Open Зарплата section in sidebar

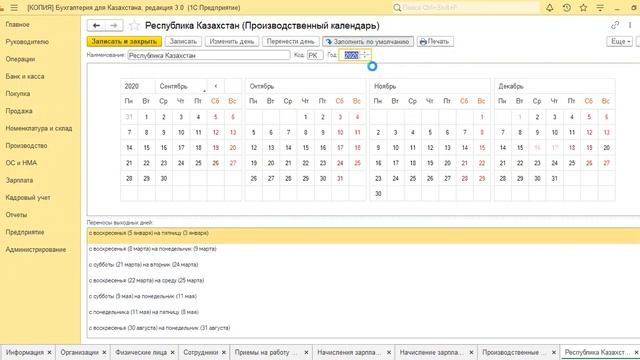click(19, 180)
